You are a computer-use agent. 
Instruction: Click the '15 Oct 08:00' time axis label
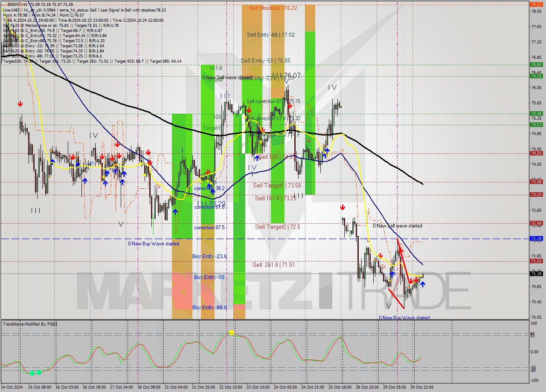[40, 387]
